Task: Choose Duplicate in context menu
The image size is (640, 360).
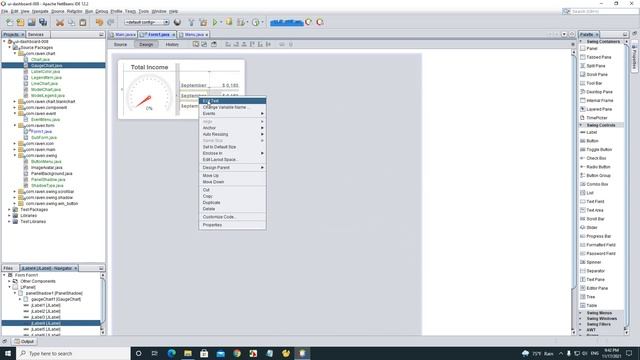Action: click(232, 202)
